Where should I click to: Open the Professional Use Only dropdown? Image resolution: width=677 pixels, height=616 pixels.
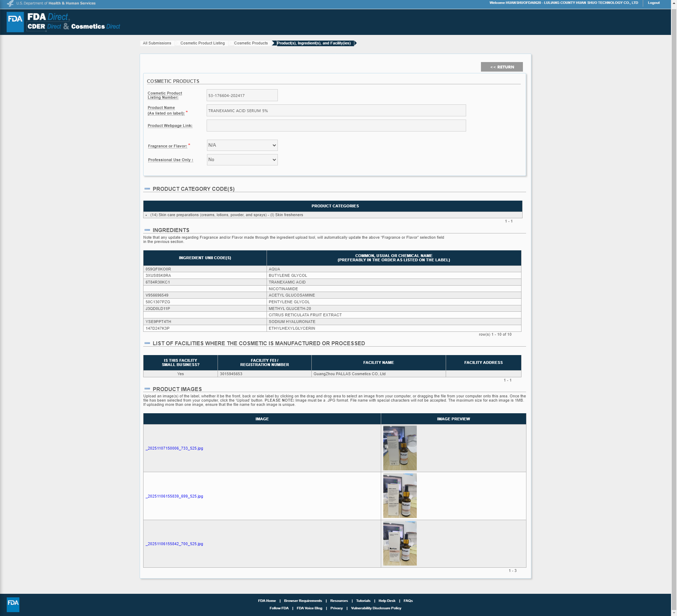[242, 160]
